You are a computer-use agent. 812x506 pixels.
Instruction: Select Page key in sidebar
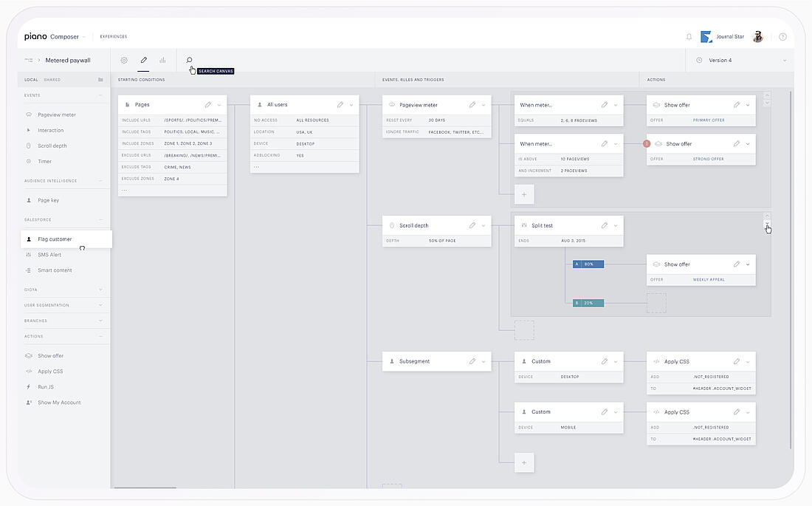pos(48,200)
